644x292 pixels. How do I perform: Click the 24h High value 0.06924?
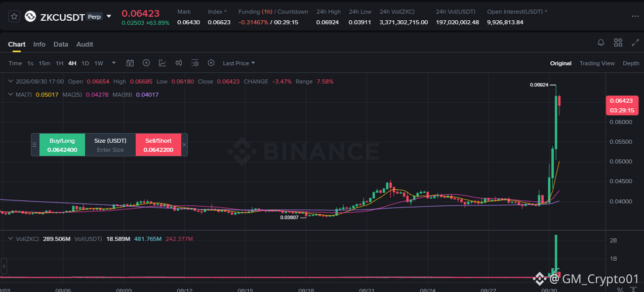329,22
